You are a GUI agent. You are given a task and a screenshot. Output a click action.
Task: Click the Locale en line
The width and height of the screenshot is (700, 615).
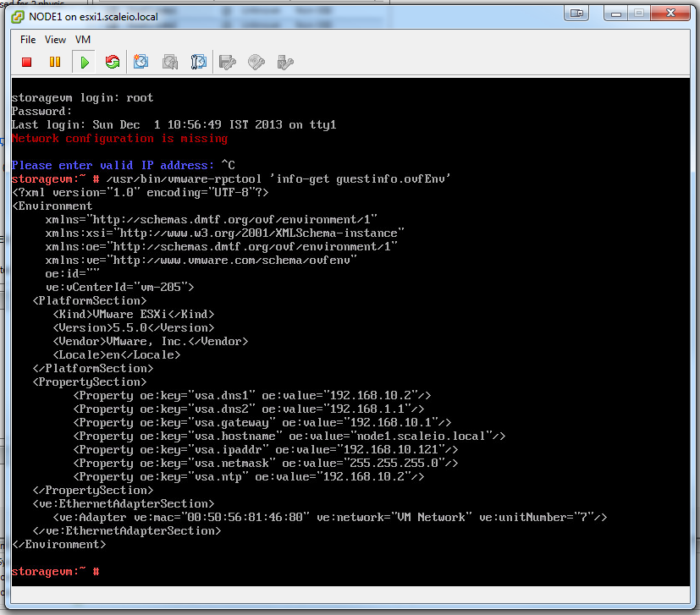point(117,355)
